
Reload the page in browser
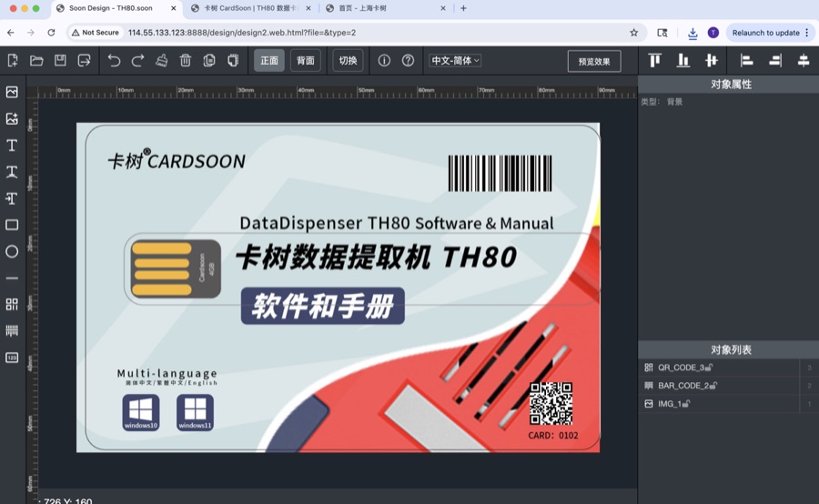point(51,33)
